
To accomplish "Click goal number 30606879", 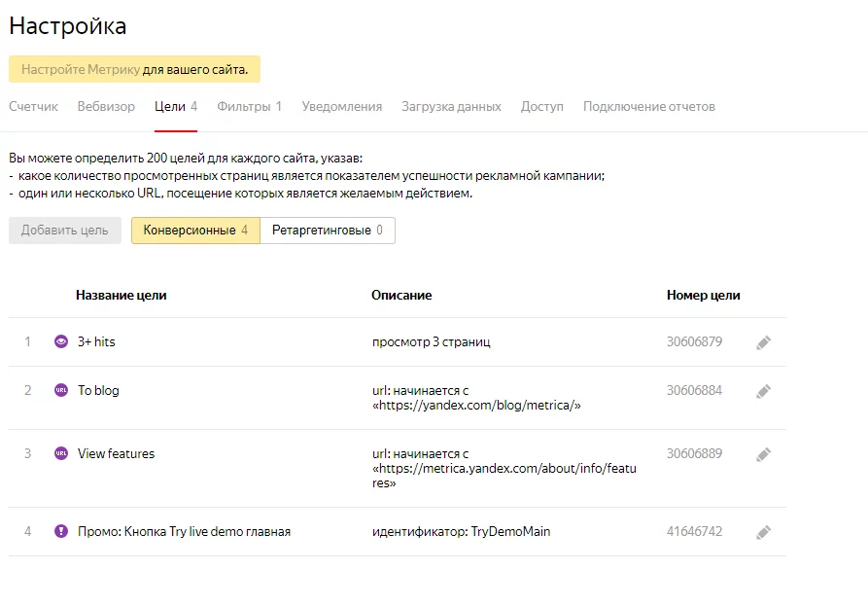I will [x=694, y=341].
